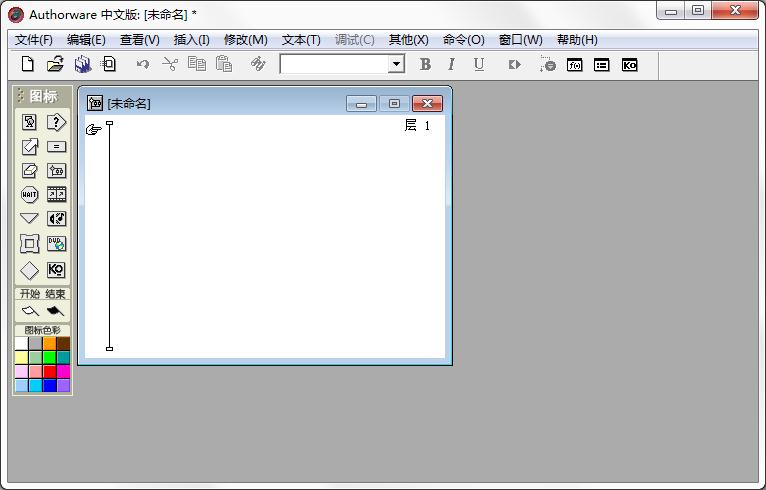The width and height of the screenshot is (766, 490).
Task: Choose the white icon color swatch
Action: pos(21,343)
